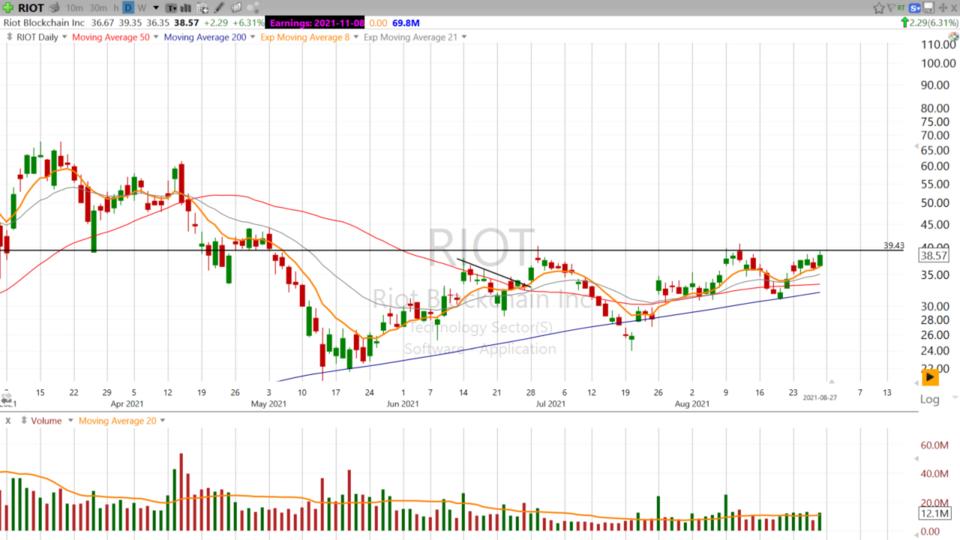Click the orange play arrow button
Image resolution: width=960 pixels, height=540 pixels.
pos(930,378)
